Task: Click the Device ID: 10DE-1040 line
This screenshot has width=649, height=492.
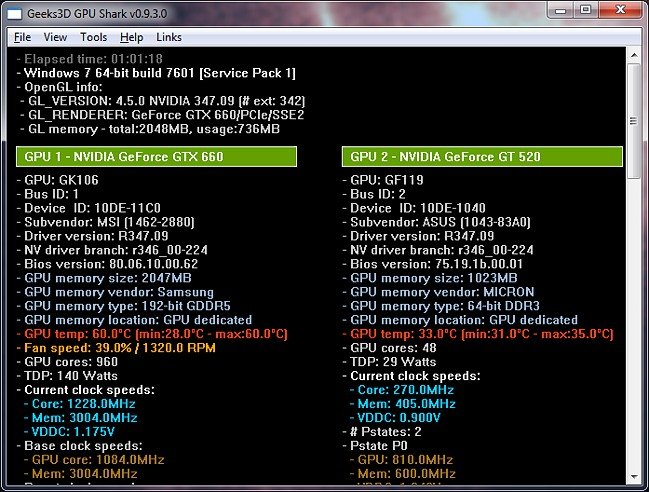Action: point(414,208)
